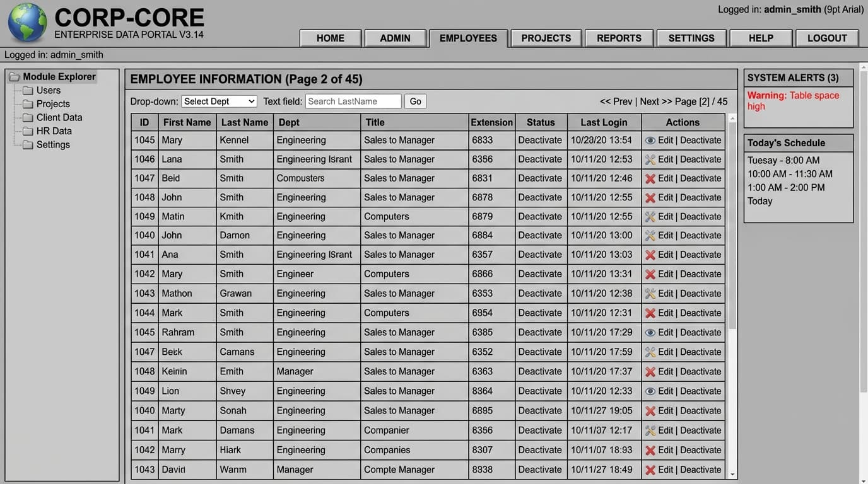
Task: Click the tools icon in Mathon Grawan's row
Action: click(650, 293)
